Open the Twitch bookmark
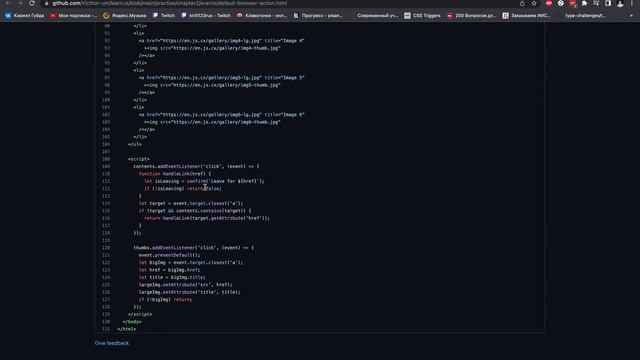Image resolution: width=640 pixels, height=360 pixels. [164, 16]
